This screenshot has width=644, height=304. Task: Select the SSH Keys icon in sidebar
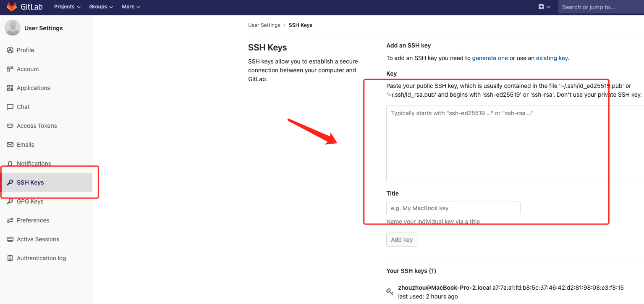point(10,182)
